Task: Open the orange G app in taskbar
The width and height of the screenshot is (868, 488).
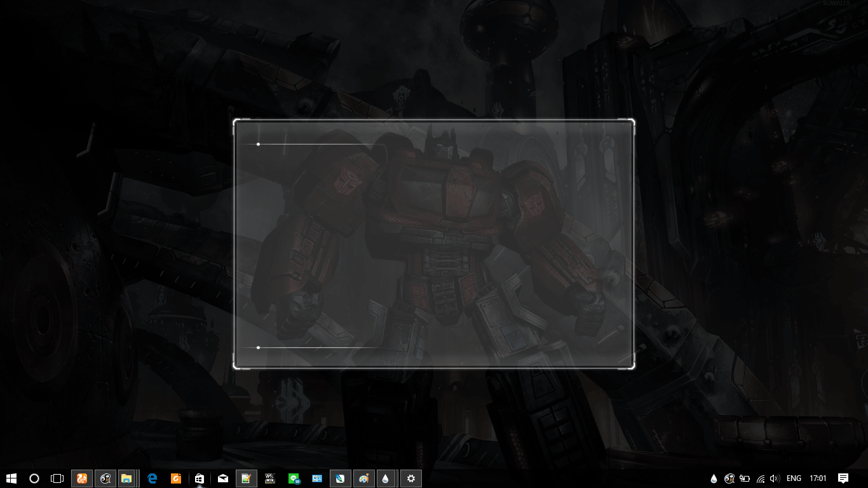Action: pyautogui.click(x=176, y=478)
